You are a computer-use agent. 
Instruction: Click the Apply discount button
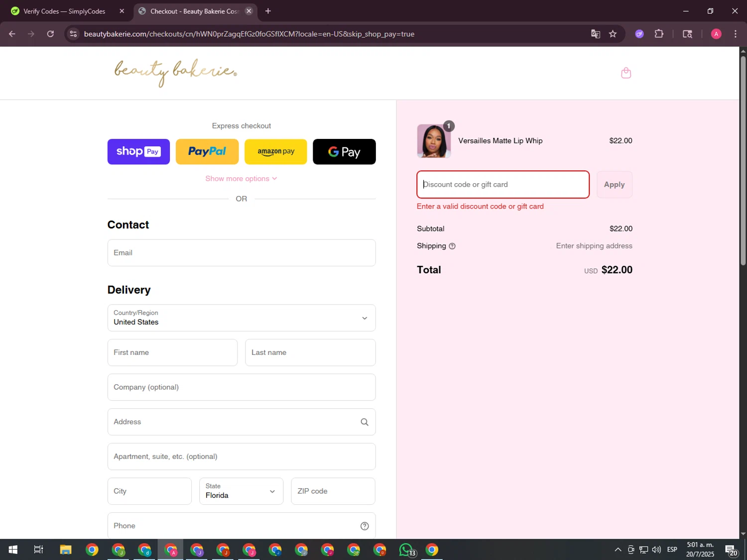pos(615,185)
